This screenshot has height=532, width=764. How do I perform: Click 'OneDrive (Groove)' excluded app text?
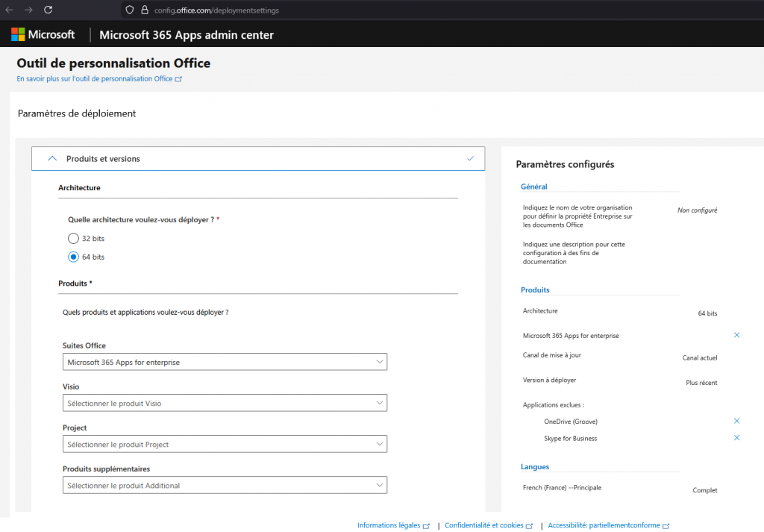pos(571,422)
